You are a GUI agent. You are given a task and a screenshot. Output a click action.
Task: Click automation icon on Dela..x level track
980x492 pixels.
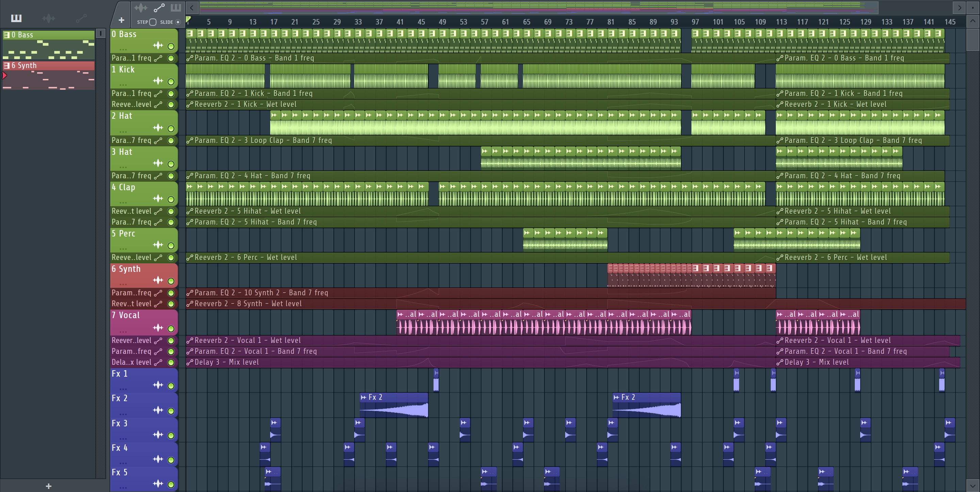tap(158, 362)
